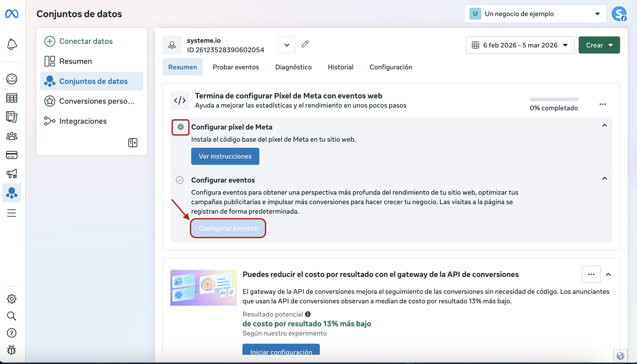
Task: Click the 0% completado progress bar
Action: click(554, 99)
